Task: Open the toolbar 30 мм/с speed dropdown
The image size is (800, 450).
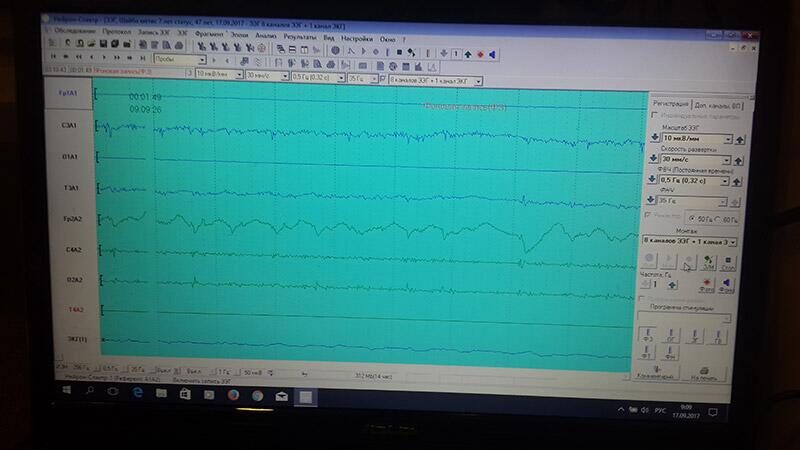Action: click(x=267, y=76)
